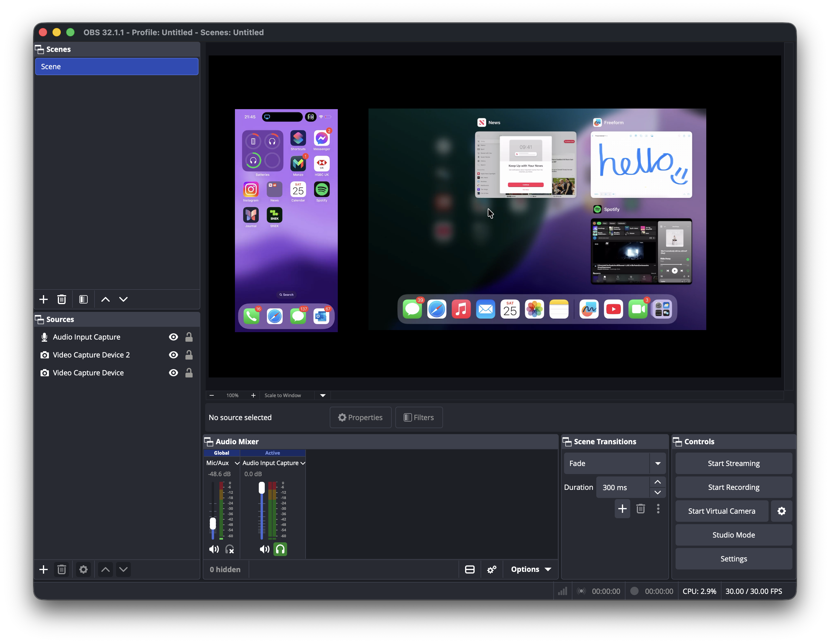Remove the selected scene with trash icon
The width and height of the screenshot is (830, 644).
click(x=62, y=299)
